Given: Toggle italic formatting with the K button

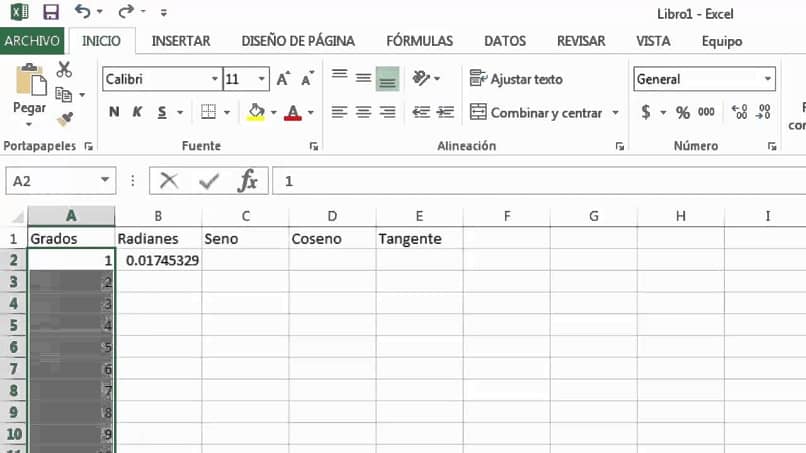Looking at the screenshot, I should [137, 112].
